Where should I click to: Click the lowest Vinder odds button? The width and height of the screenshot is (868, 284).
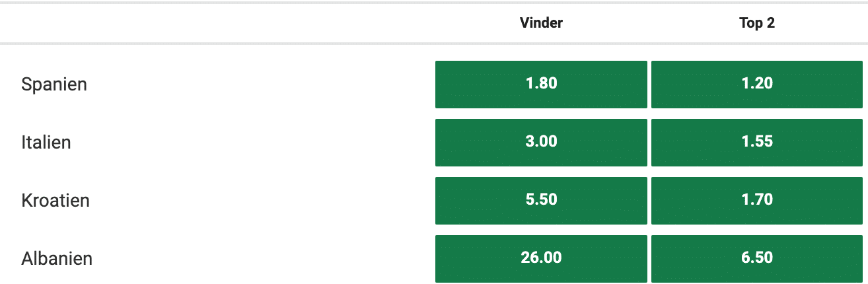coord(541,84)
